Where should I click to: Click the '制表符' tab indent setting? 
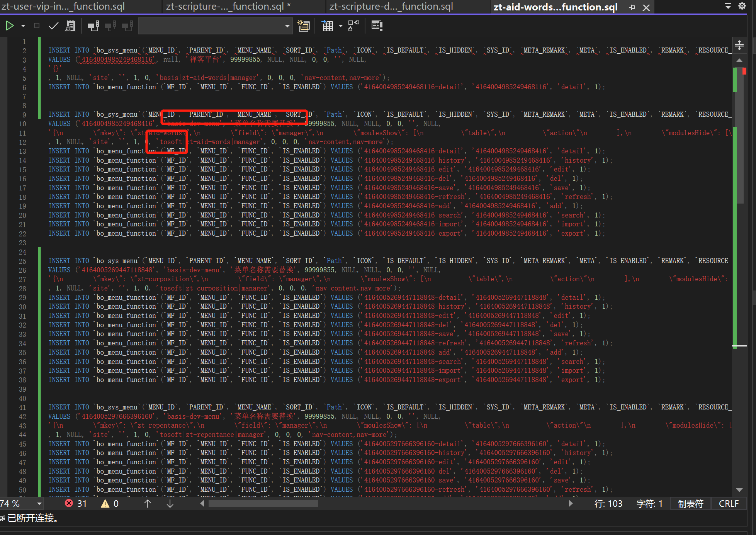(691, 504)
